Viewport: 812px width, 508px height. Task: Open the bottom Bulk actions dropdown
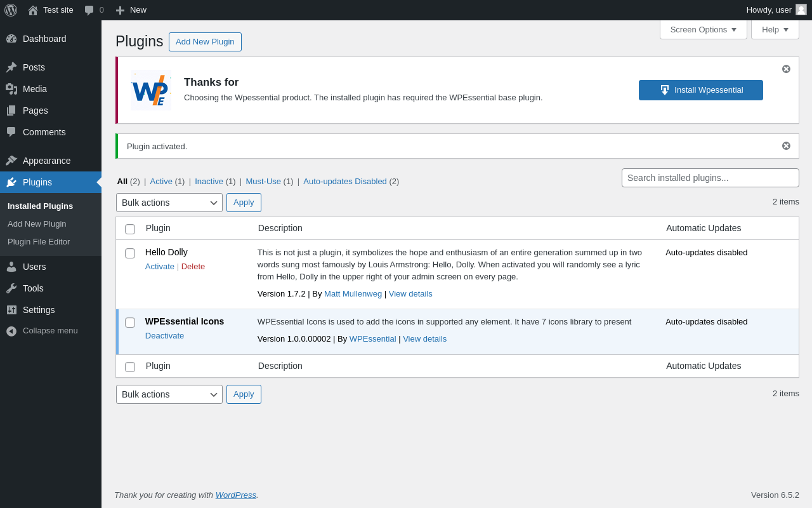[169, 394]
